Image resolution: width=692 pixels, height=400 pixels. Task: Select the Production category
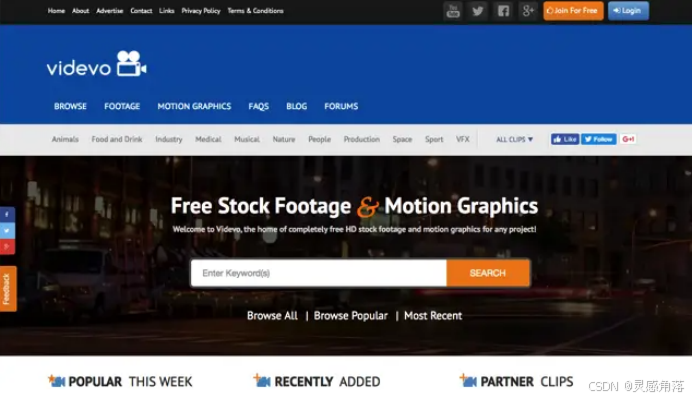point(361,139)
